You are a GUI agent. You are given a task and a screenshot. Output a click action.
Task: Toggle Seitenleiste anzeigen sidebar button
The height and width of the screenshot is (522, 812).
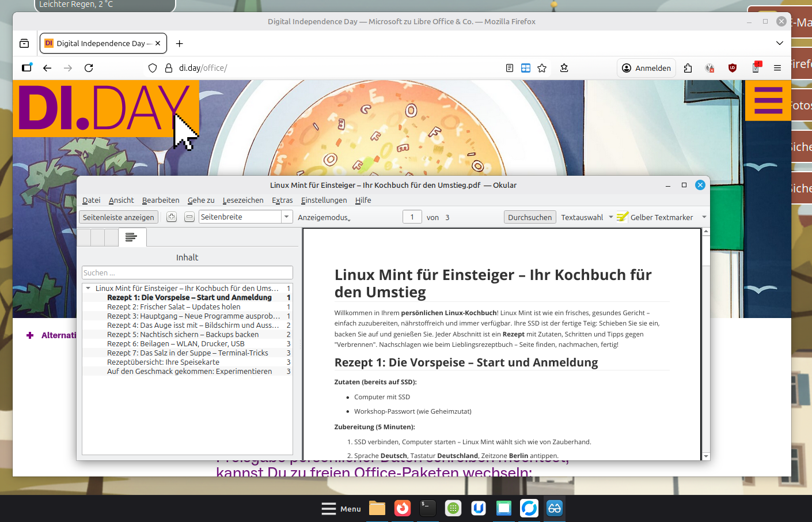[x=119, y=217]
